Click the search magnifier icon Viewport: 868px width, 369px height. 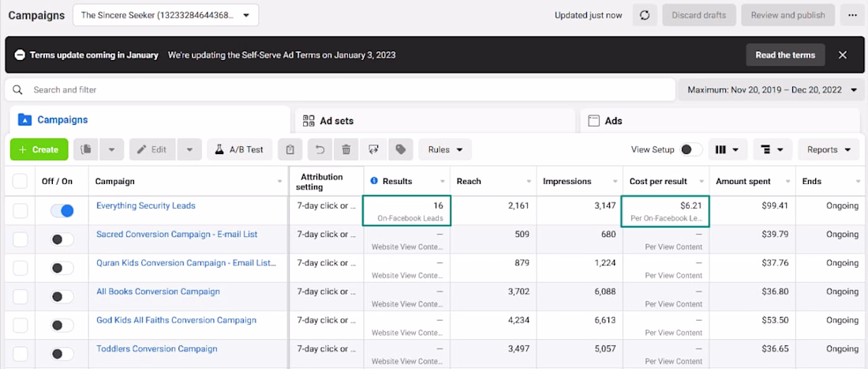pyautogui.click(x=17, y=90)
